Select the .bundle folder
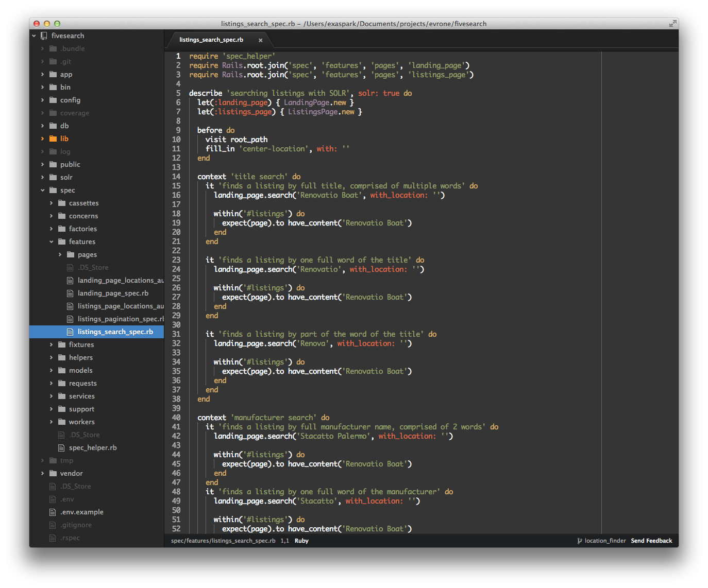This screenshot has height=588, width=708. tap(72, 48)
